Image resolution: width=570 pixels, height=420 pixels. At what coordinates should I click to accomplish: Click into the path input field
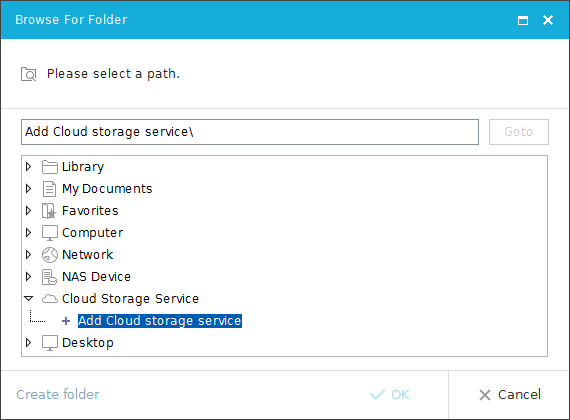point(250,132)
